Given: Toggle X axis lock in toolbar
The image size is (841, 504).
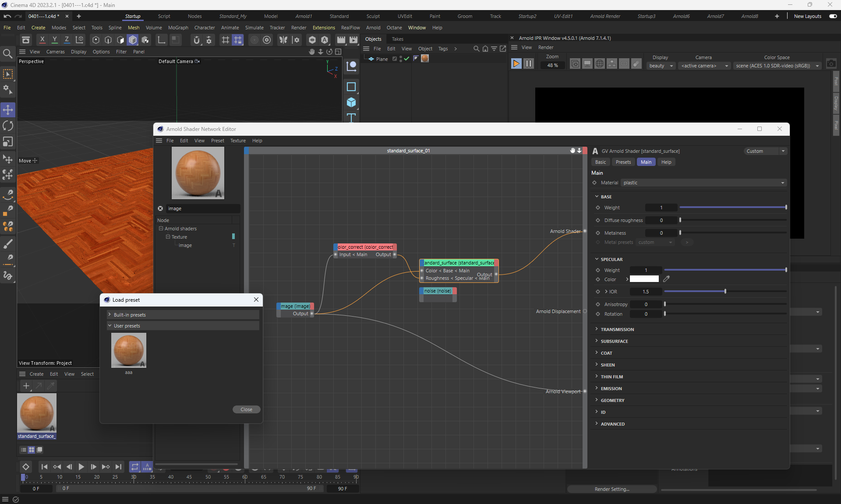Looking at the screenshot, I should click(42, 40).
